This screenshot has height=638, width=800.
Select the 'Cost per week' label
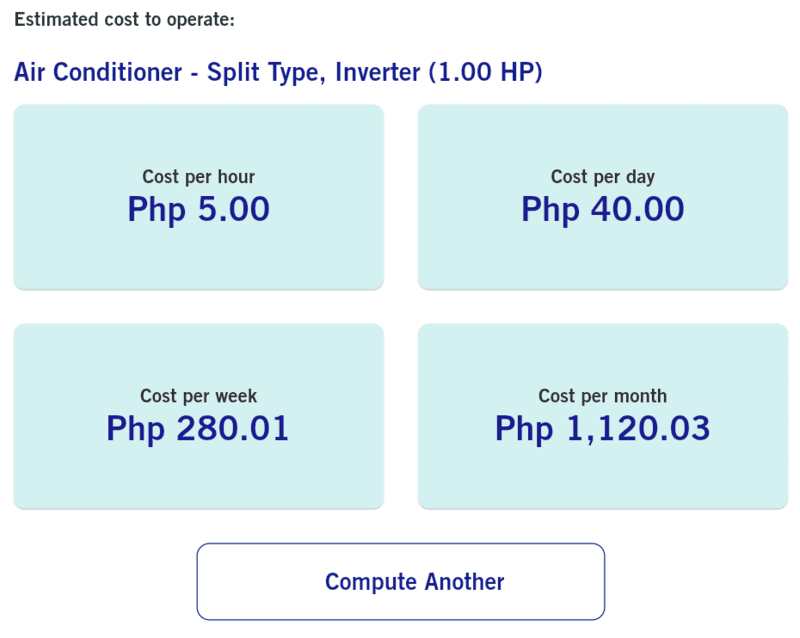click(x=198, y=396)
